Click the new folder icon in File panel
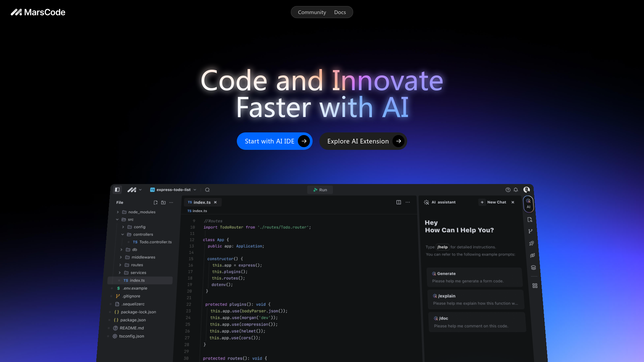 click(x=163, y=202)
